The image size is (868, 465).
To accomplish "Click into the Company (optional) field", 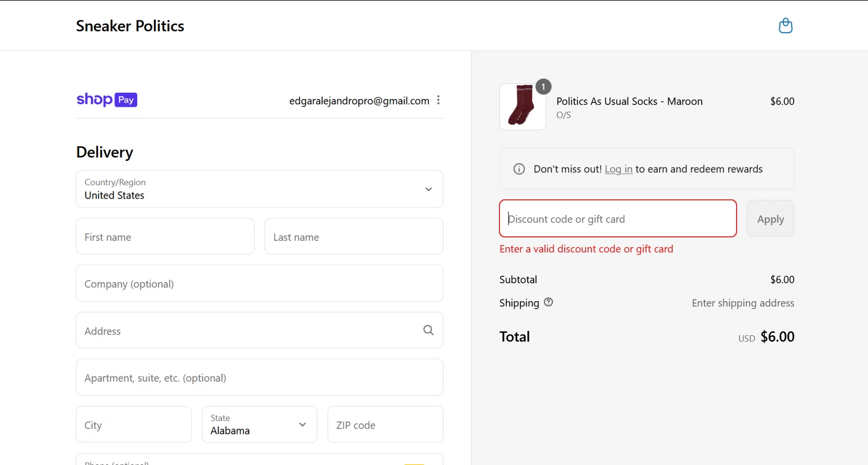I will (x=260, y=283).
